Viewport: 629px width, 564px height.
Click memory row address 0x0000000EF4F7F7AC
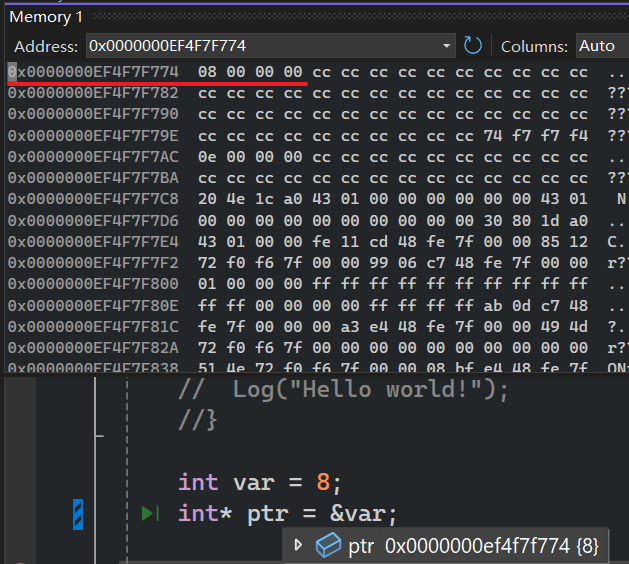[93, 156]
